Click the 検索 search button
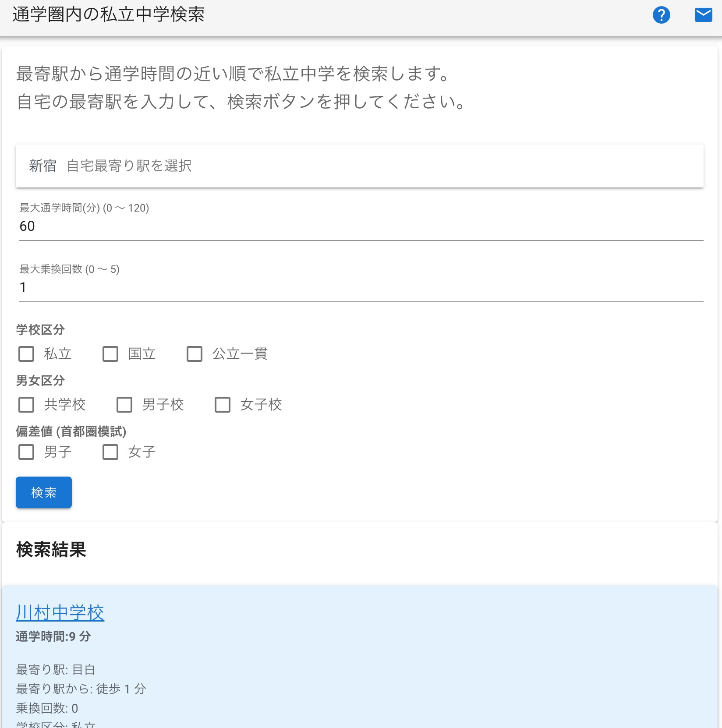The image size is (722, 728). (x=43, y=492)
